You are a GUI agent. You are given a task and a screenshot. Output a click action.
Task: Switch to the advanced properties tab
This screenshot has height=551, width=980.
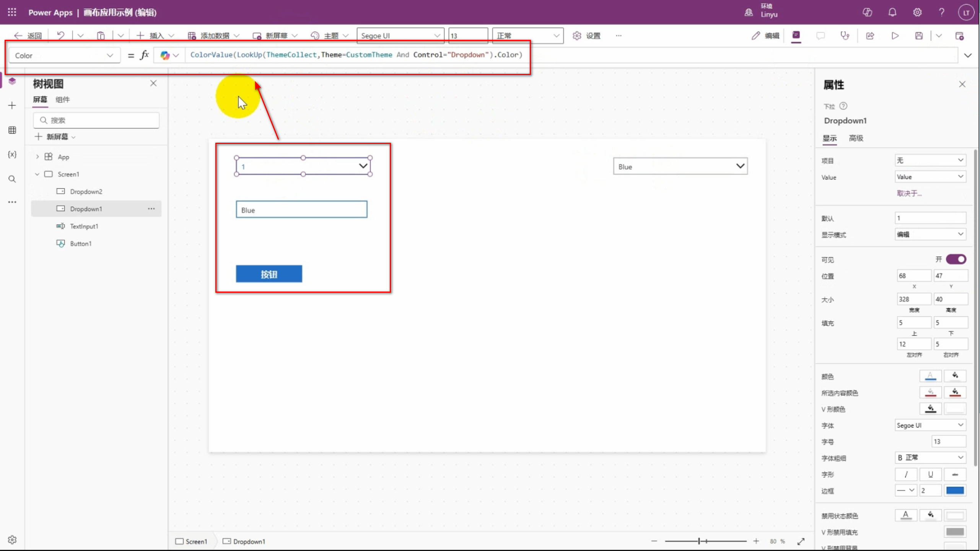(x=856, y=138)
